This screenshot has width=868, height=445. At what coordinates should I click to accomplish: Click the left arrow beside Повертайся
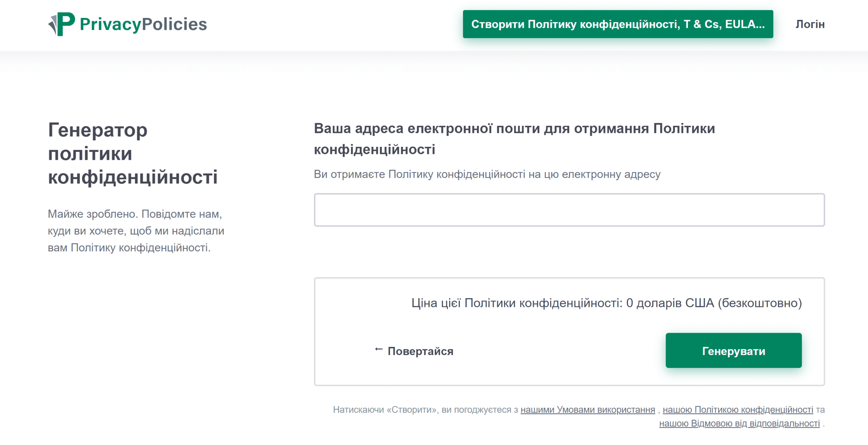[379, 349]
